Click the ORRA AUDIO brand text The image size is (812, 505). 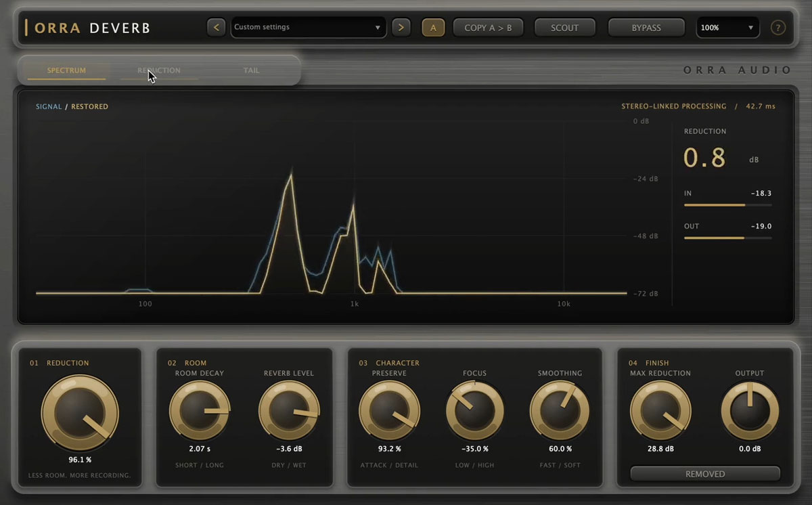(x=738, y=70)
